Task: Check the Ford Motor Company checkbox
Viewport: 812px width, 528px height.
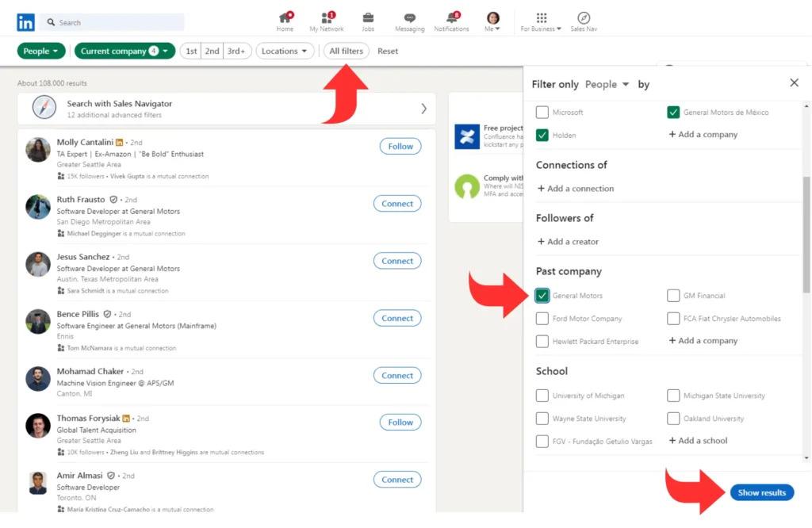Action: [542, 319]
